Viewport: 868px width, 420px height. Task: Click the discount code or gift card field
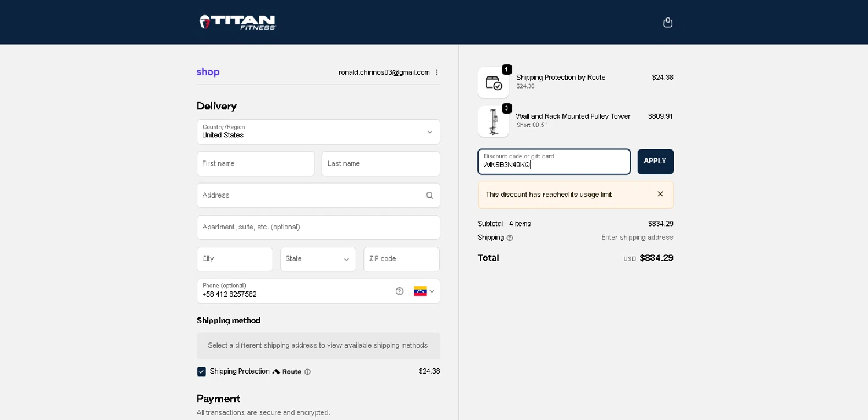click(554, 162)
